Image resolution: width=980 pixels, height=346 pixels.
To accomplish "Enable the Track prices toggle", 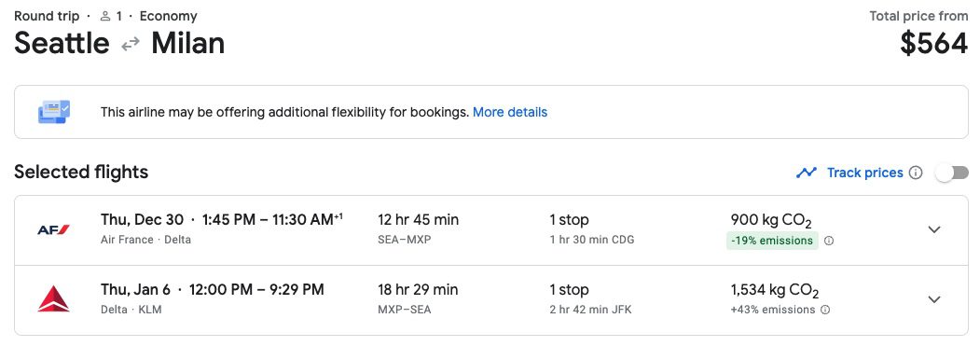I will click(x=951, y=173).
